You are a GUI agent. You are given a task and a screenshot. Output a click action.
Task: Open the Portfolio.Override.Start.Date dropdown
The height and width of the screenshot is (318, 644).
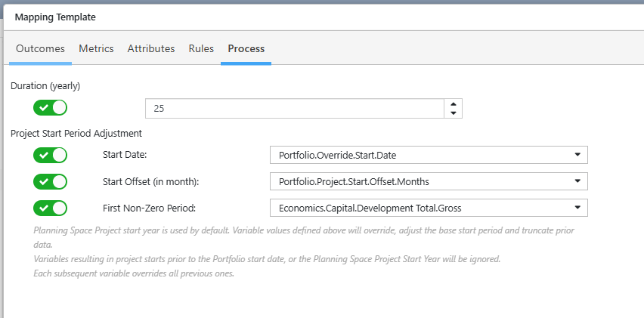(429, 155)
